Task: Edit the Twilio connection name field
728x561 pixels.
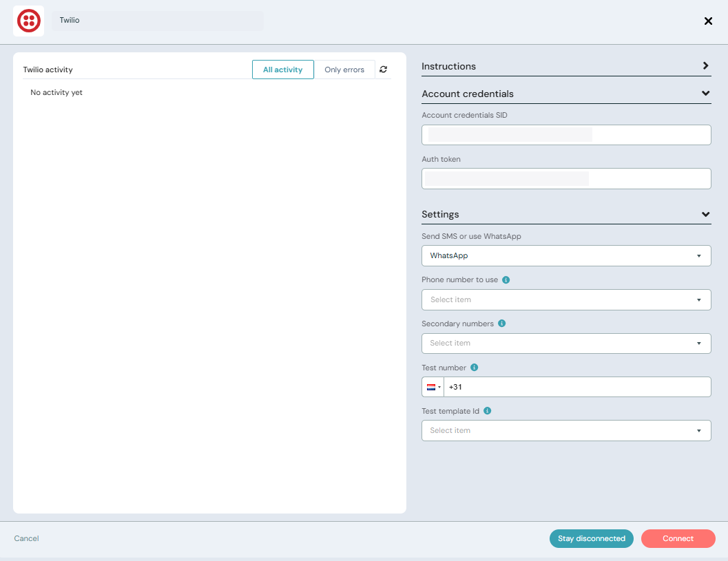Action: coord(158,21)
